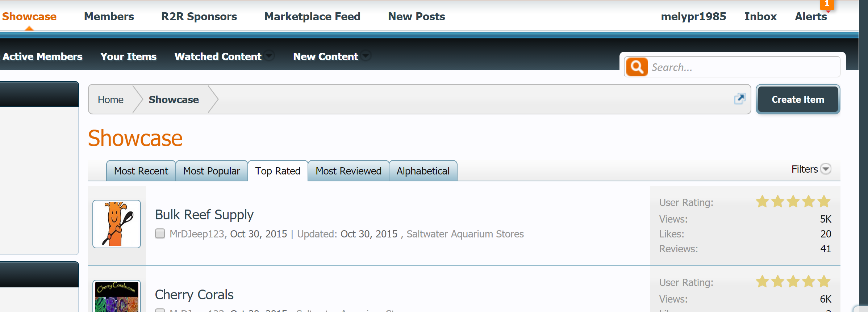The width and height of the screenshot is (868, 312).
Task: Click Cherry Corals views count 6K
Action: 826,299
